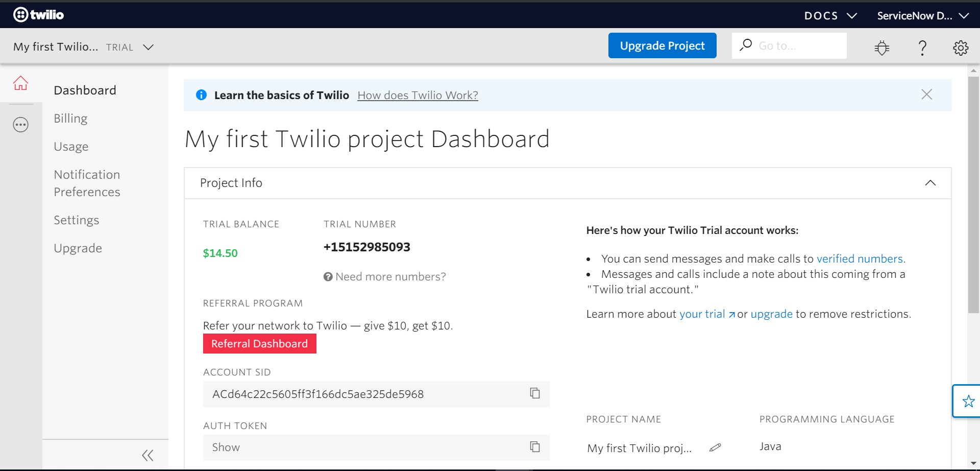Open the home dashboard icon in sidebar
This screenshot has width=980, height=471.
(x=20, y=83)
